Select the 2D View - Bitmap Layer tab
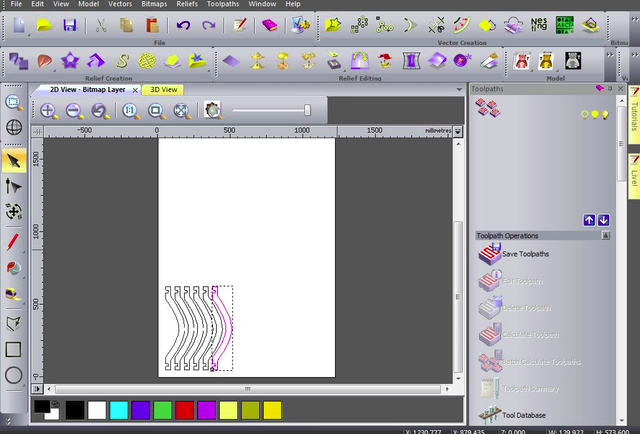 [87, 89]
